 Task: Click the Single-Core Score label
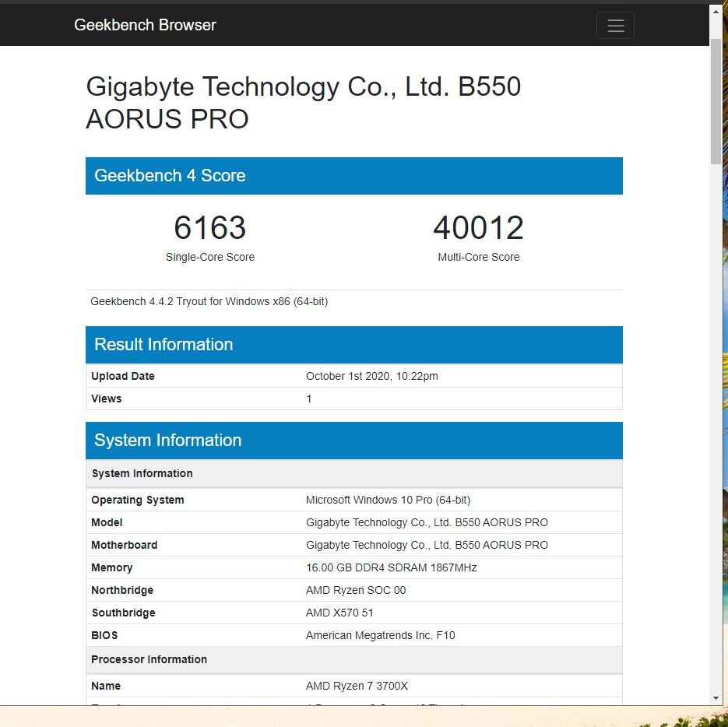tap(210, 257)
